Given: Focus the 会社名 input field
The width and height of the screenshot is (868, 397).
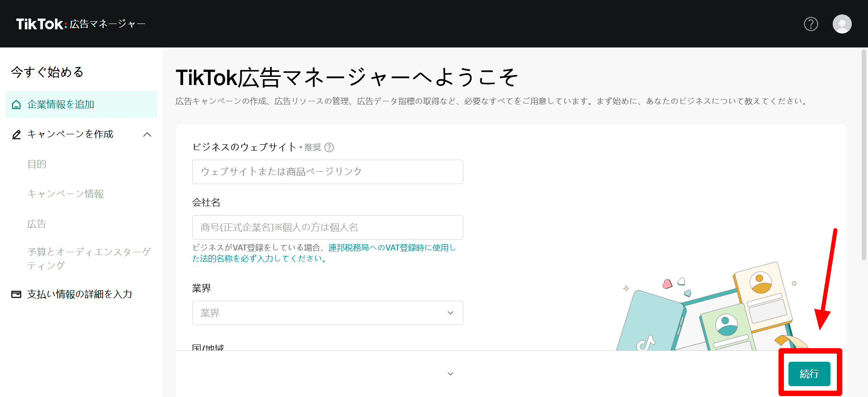Looking at the screenshot, I should click(x=328, y=227).
